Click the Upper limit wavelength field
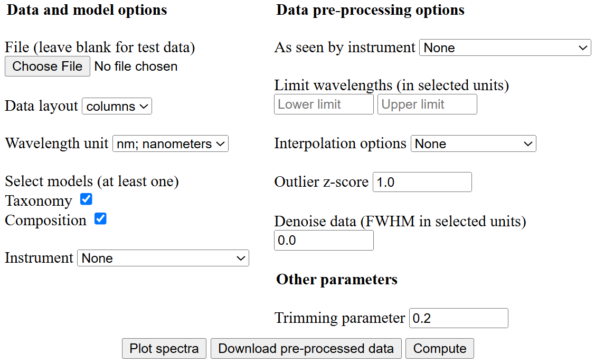The height and width of the screenshot is (364, 595). (x=427, y=104)
